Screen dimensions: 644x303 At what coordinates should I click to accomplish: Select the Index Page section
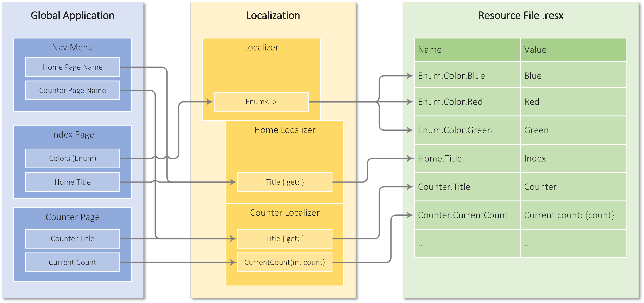72,134
